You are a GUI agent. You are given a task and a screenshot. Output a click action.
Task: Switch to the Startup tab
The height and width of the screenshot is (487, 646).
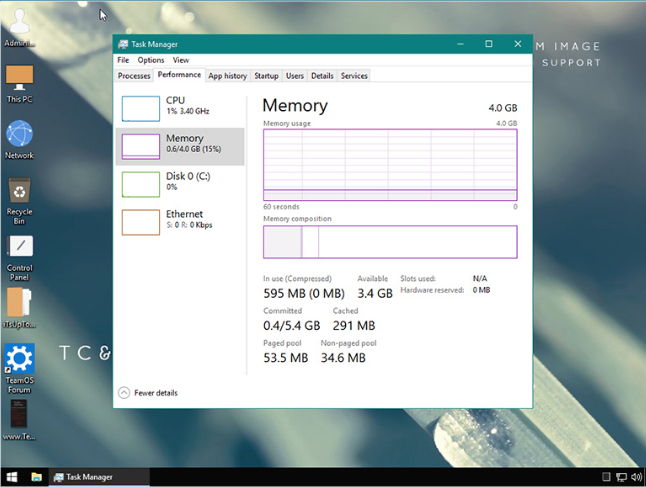[266, 76]
